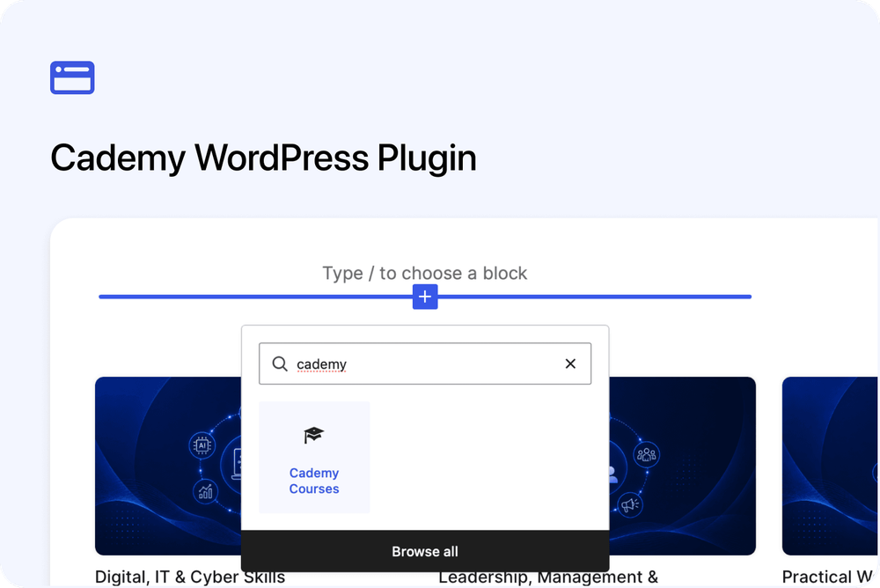Click the Browse all button
The image size is (880, 588).
point(425,552)
